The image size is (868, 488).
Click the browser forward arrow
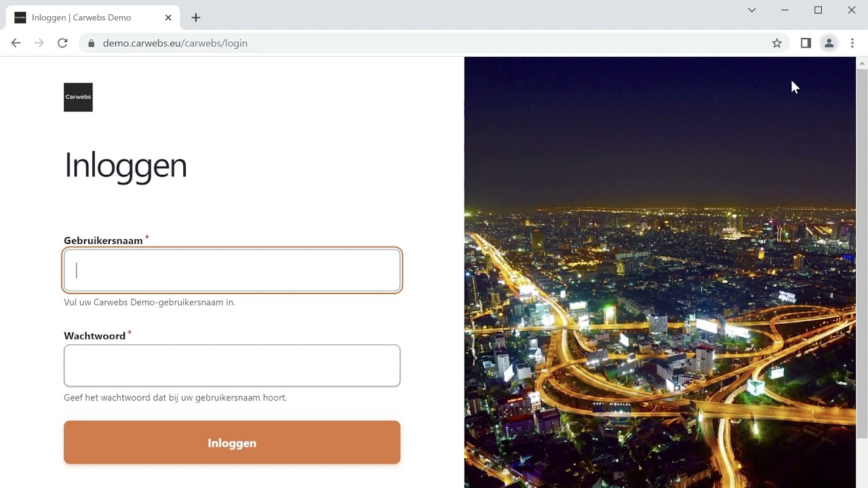tap(39, 43)
